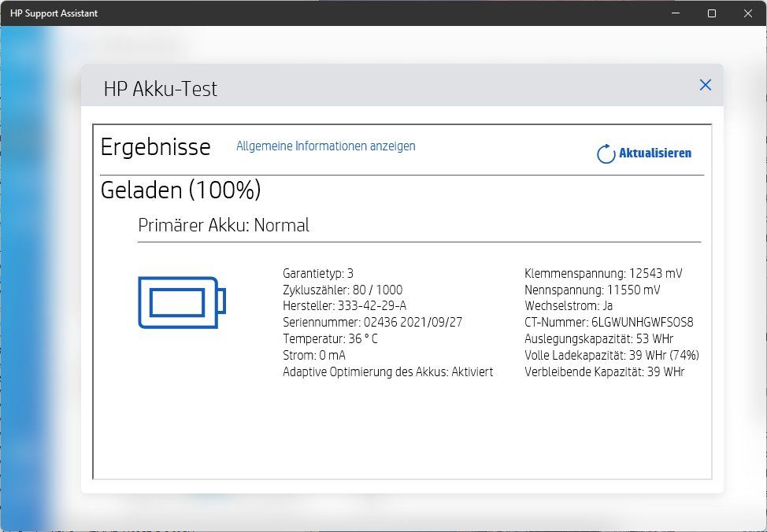Select Nennspannung: 11550 mV line

click(592, 290)
